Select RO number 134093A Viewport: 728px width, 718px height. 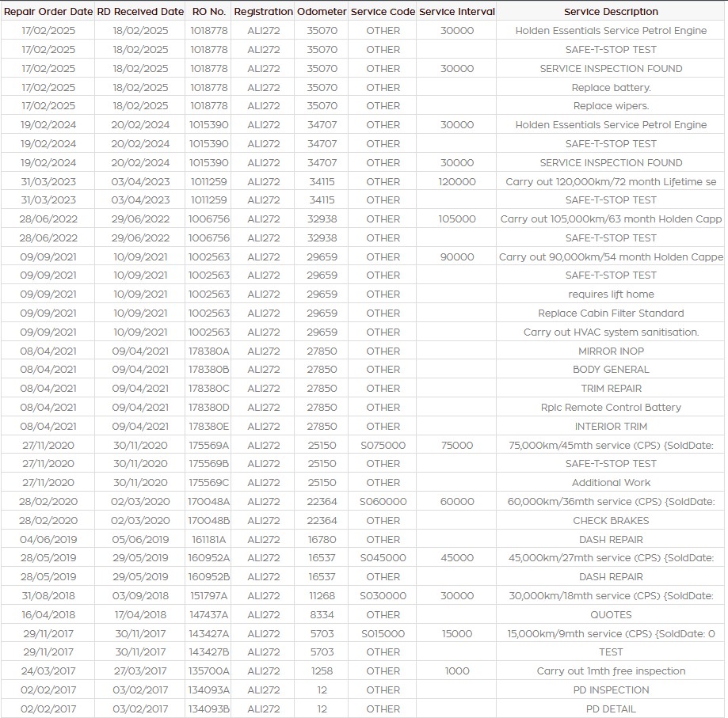pos(209,690)
